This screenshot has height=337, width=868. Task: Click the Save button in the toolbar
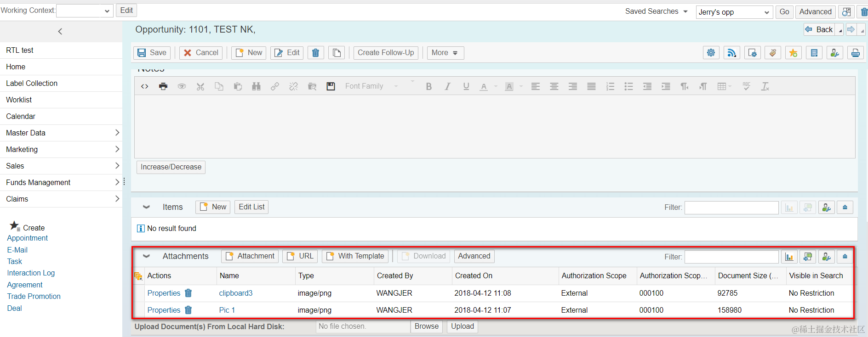[x=152, y=53]
